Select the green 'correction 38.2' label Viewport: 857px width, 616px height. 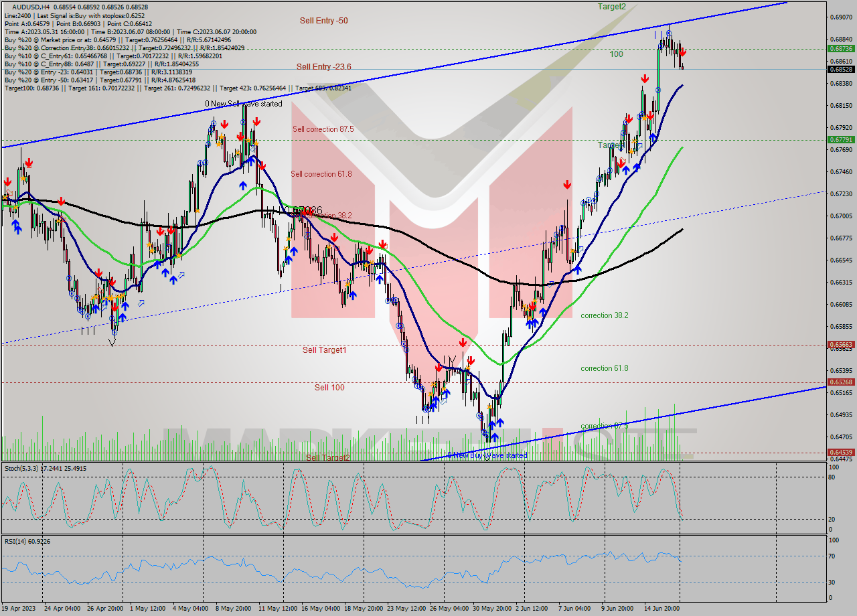[x=604, y=315]
